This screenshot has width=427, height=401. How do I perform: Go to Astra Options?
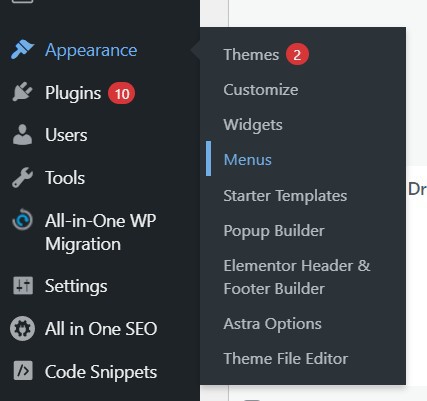[273, 324]
